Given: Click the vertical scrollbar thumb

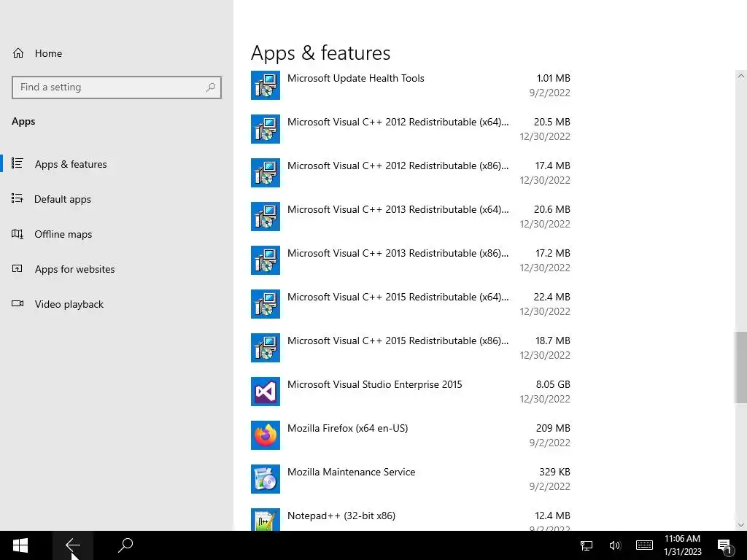Looking at the screenshot, I should 741,367.
